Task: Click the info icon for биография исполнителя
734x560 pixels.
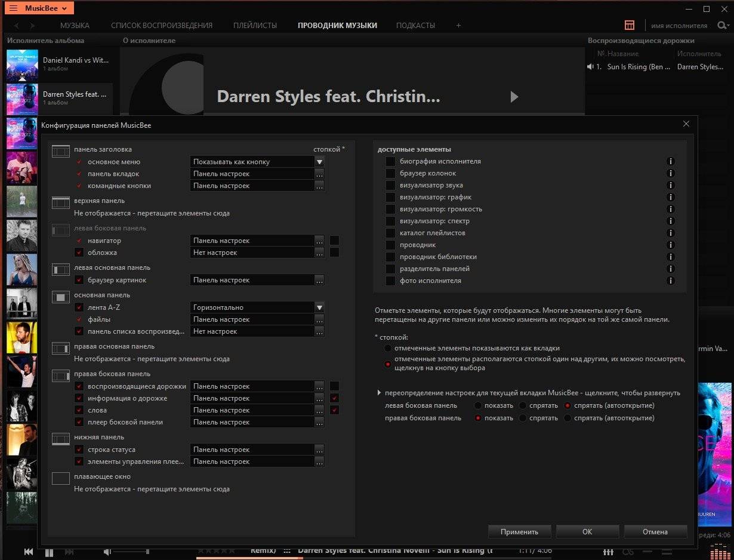Action: [670, 161]
